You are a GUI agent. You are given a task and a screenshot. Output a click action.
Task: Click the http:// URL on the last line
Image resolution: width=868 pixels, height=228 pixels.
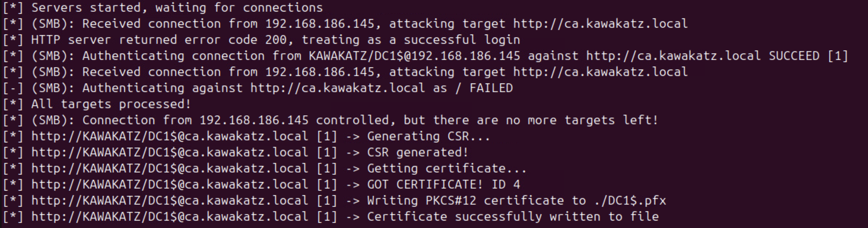click(x=170, y=217)
